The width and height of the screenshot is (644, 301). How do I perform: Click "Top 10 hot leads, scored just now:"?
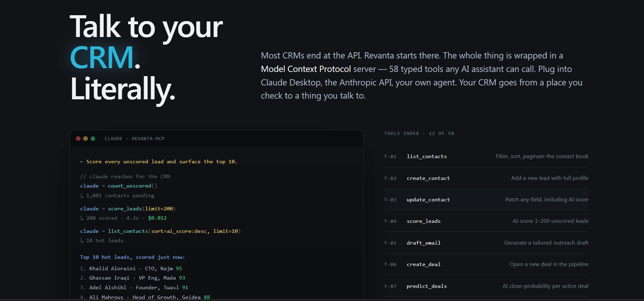[x=133, y=257]
